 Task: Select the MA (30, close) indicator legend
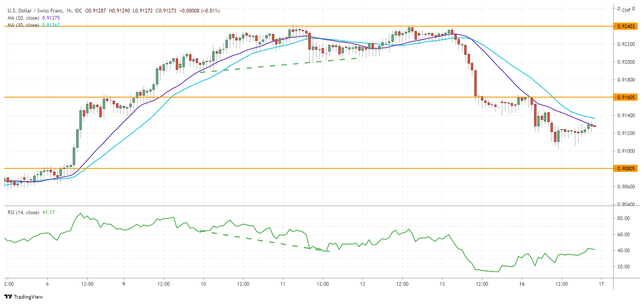[24, 25]
